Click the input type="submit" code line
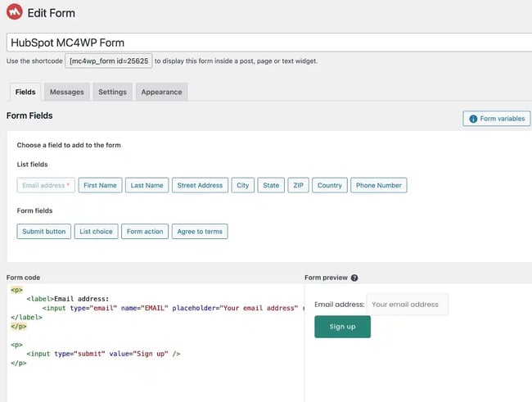This screenshot has height=402, width=532. pos(103,354)
